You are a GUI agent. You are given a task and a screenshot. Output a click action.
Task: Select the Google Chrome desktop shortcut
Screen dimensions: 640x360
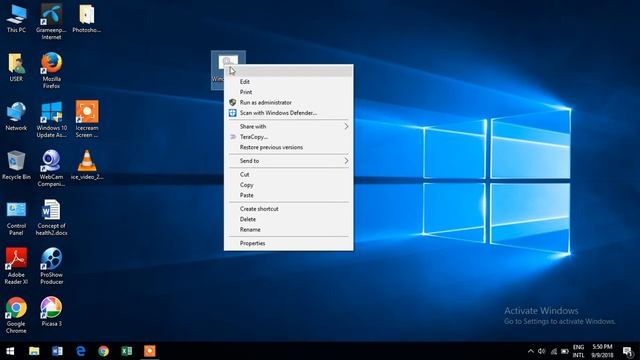click(16, 316)
